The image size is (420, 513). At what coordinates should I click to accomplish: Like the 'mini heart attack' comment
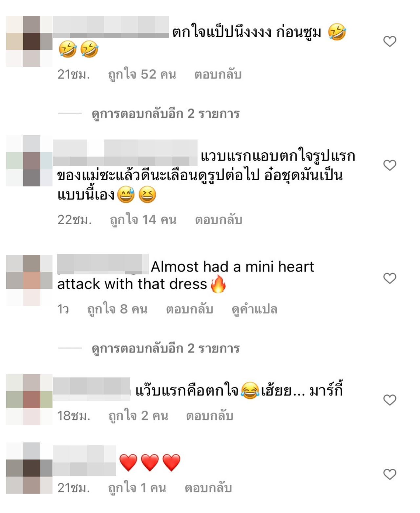390,278
